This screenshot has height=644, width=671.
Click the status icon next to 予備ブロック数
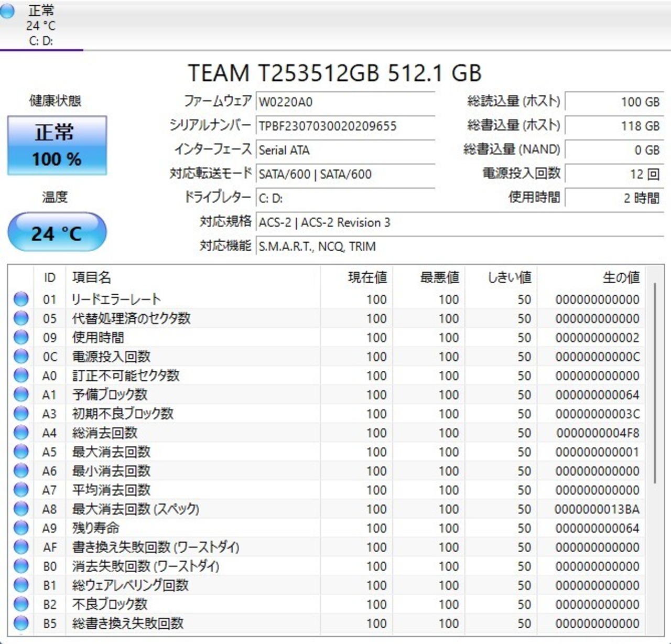coord(21,394)
